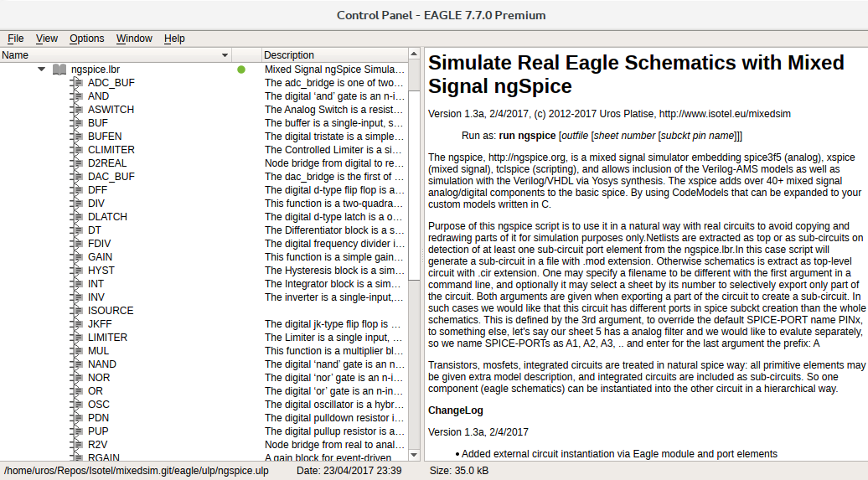Click 'The adc_bridge is one of two' description
Image resolution: width=868 pixels, height=480 pixels.
(333, 83)
